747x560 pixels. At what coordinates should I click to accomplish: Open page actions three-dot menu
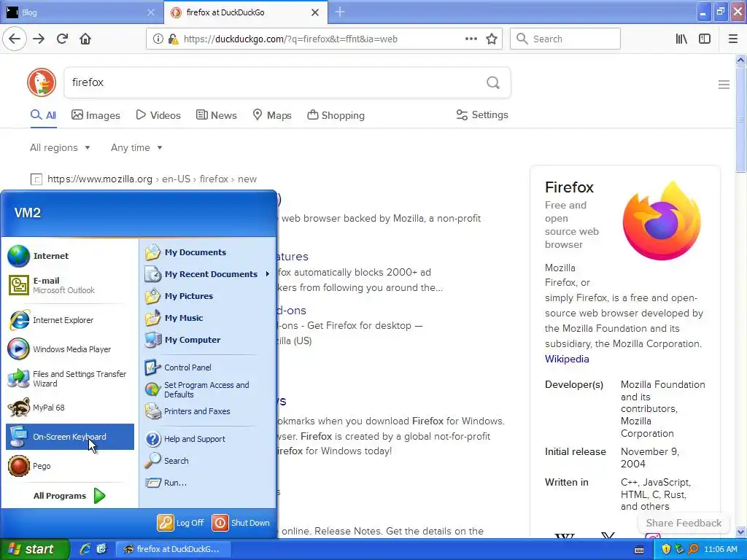click(471, 39)
